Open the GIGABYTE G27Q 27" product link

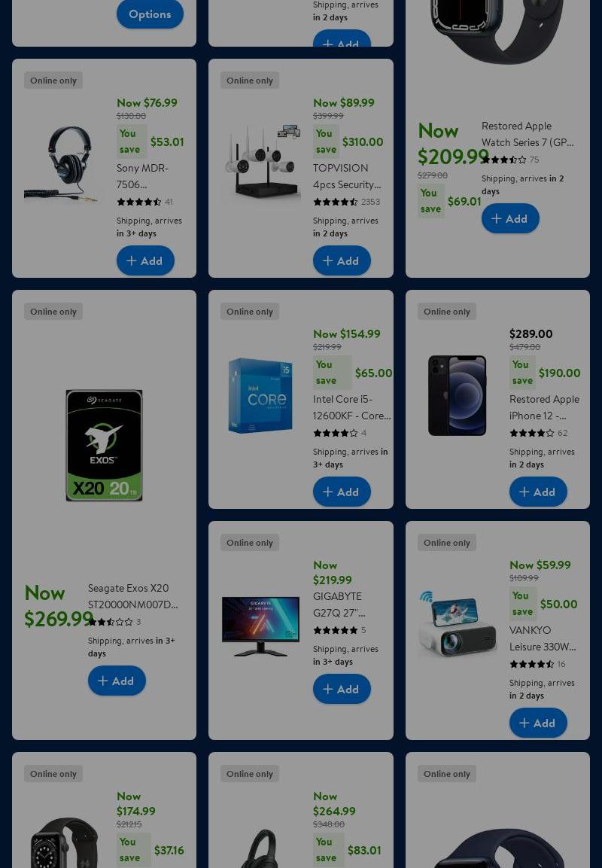point(339,605)
